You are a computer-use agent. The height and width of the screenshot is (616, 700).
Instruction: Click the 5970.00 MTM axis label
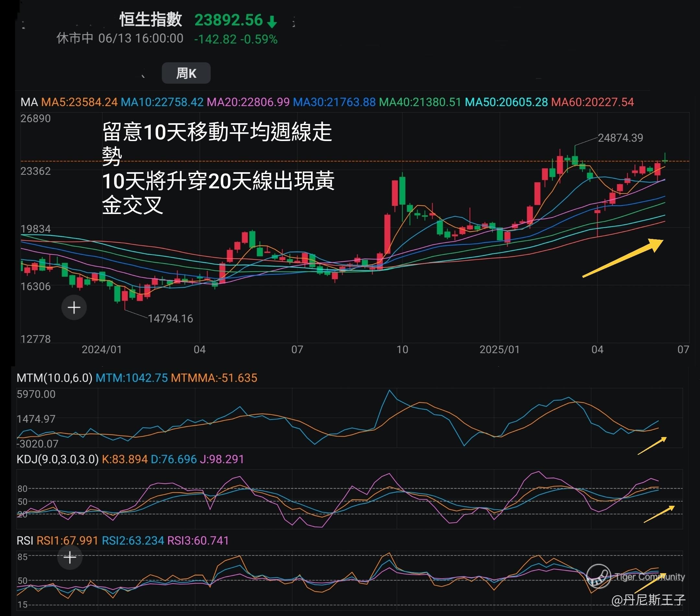pyautogui.click(x=36, y=394)
